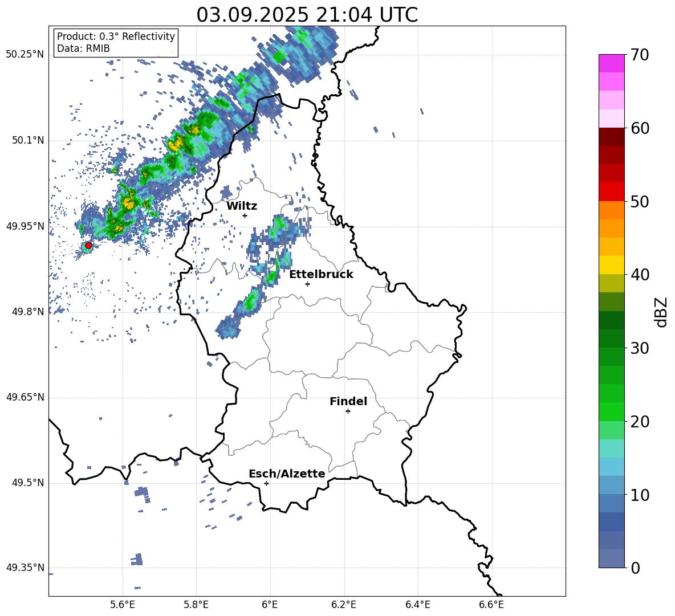Image resolution: width=675 pixels, height=616 pixels.
Task: Click the colorbar 10 tick value
Action: pyautogui.click(x=640, y=495)
